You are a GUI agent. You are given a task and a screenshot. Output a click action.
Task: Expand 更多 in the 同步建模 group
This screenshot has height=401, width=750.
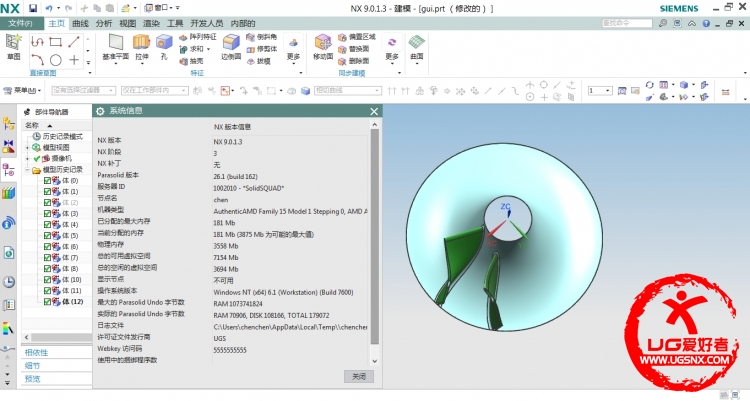tap(392, 48)
